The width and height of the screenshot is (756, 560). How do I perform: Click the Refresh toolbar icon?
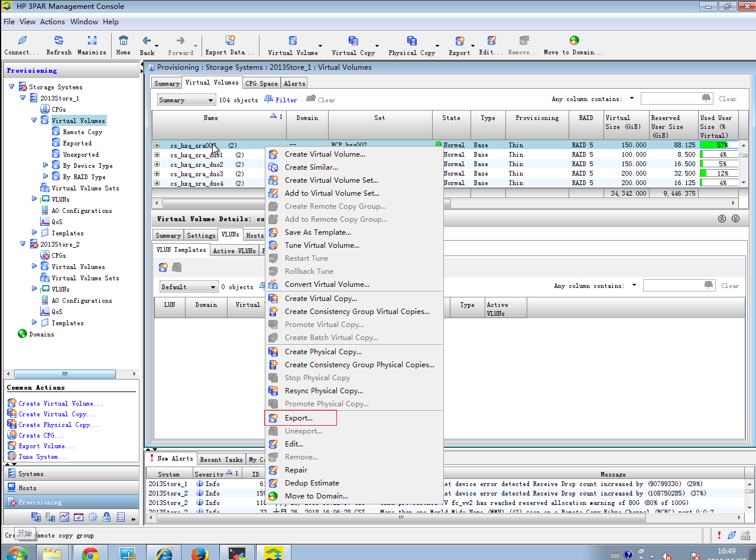point(59,41)
